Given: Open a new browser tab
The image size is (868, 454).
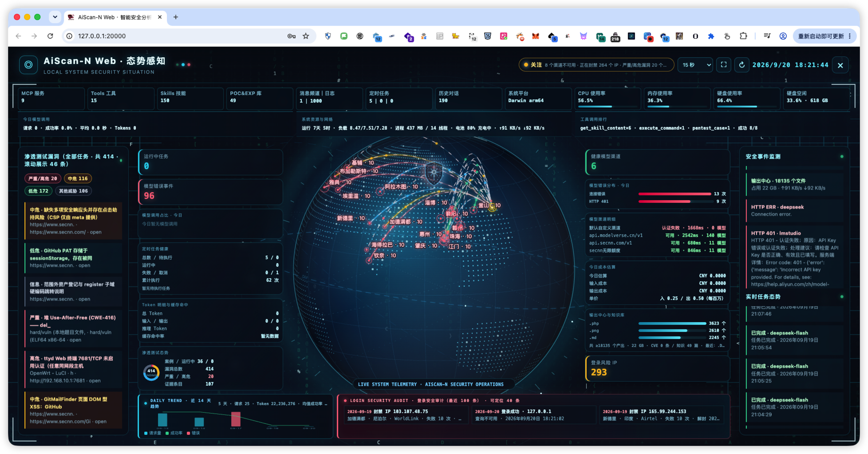Looking at the screenshot, I should pyautogui.click(x=176, y=17).
